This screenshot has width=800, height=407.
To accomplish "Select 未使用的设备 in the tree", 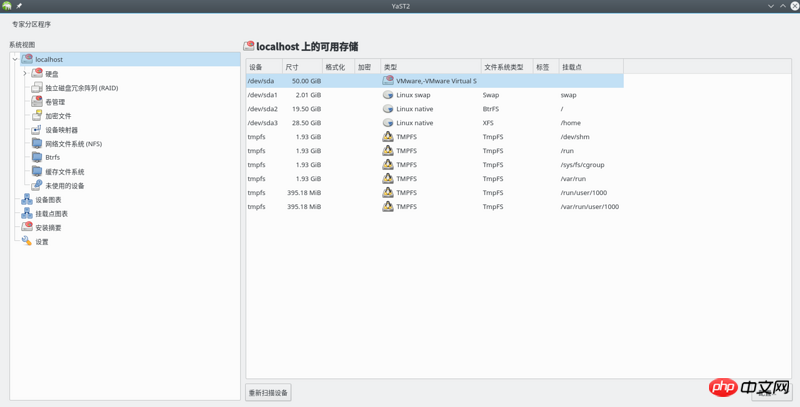I will pos(65,186).
